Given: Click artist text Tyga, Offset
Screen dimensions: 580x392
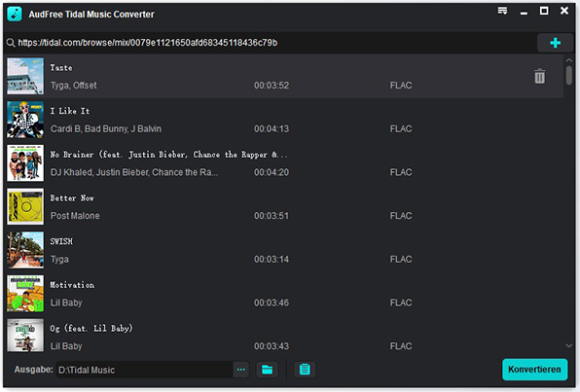Looking at the screenshot, I should tap(74, 86).
